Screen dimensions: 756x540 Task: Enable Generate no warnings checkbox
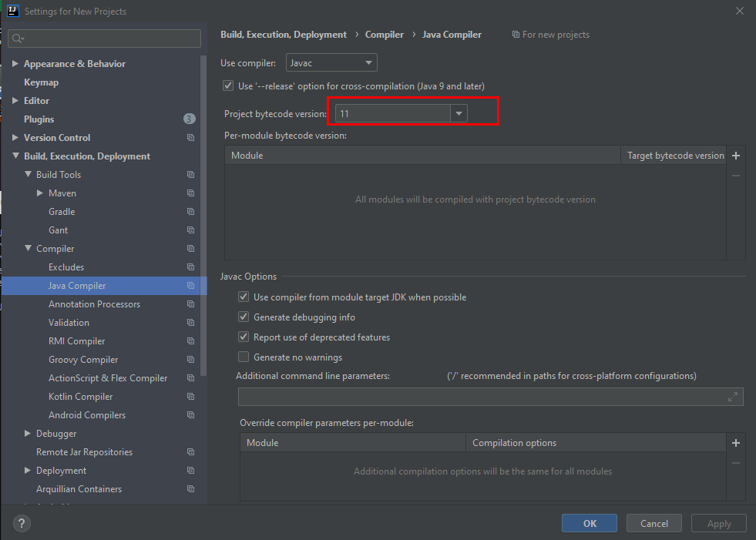click(244, 357)
